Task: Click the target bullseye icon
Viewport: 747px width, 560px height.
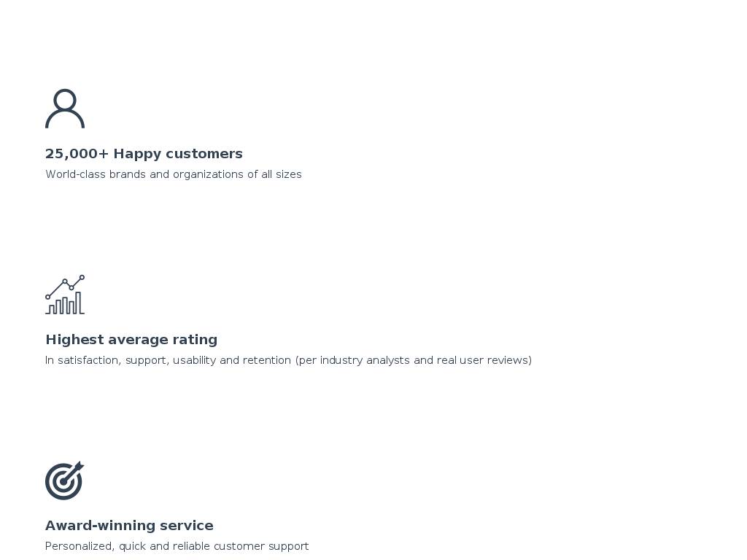Action: (x=63, y=482)
